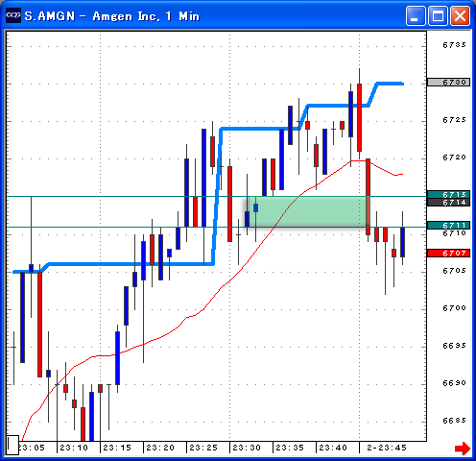
Task: Click the 23:30 time axis label
Action: pos(247,448)
